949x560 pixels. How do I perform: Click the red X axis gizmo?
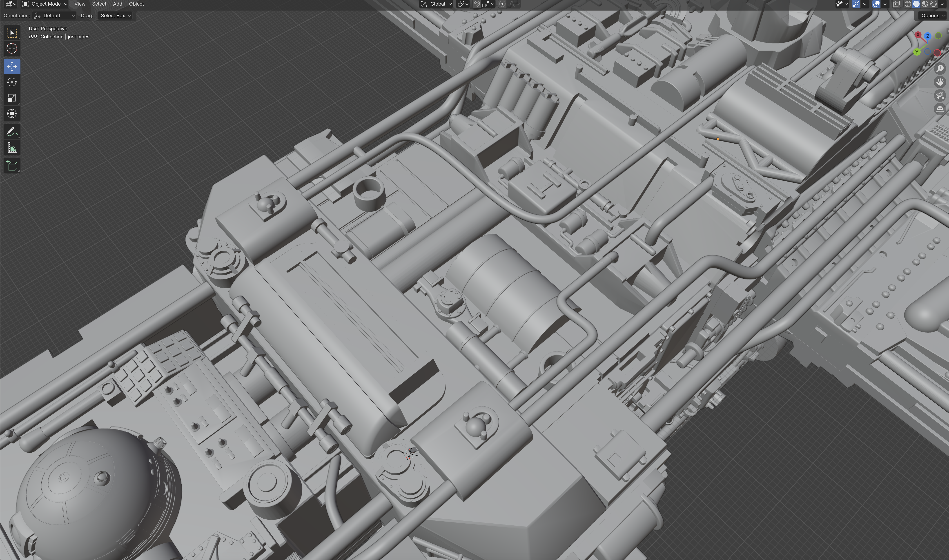click(918, 35)
